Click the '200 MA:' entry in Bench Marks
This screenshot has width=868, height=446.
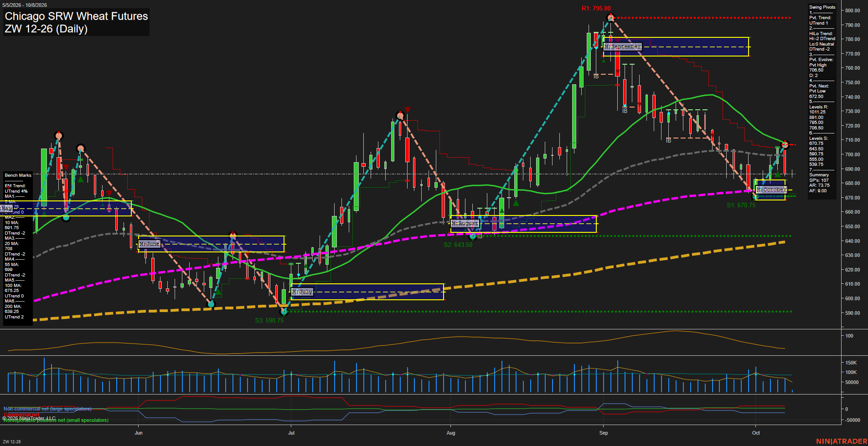pyautogui.click(x=13, y=307)
